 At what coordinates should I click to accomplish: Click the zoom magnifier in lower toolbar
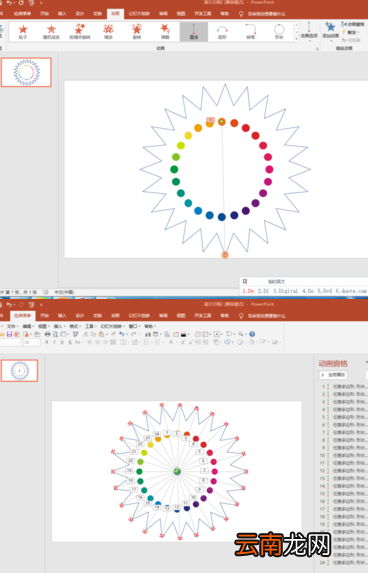click(x=241, y=334)
